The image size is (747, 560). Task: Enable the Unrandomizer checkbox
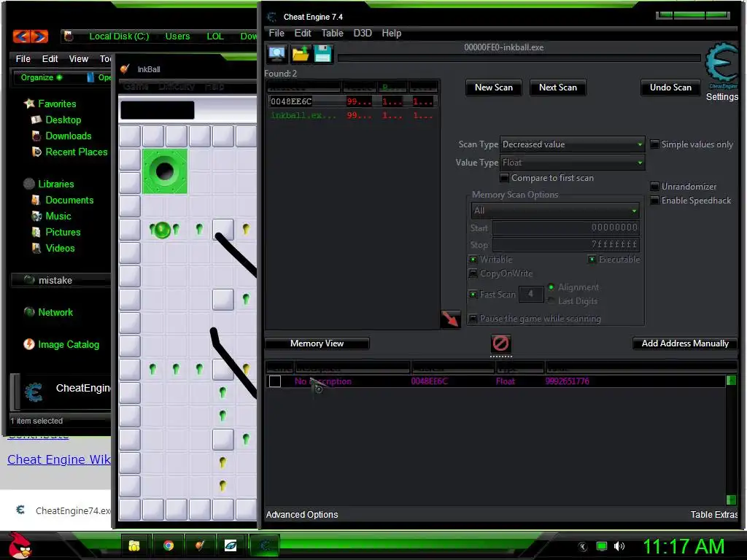(x=655, y=186)
